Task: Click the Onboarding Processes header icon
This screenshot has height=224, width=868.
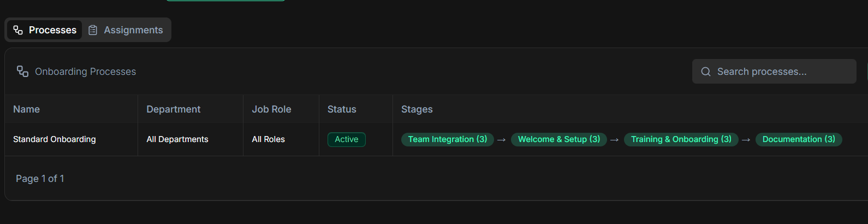Action: [22, 72]
